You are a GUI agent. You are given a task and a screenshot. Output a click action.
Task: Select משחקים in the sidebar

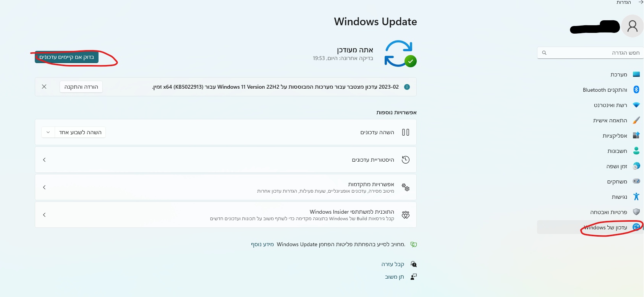(x=617, y=182)
